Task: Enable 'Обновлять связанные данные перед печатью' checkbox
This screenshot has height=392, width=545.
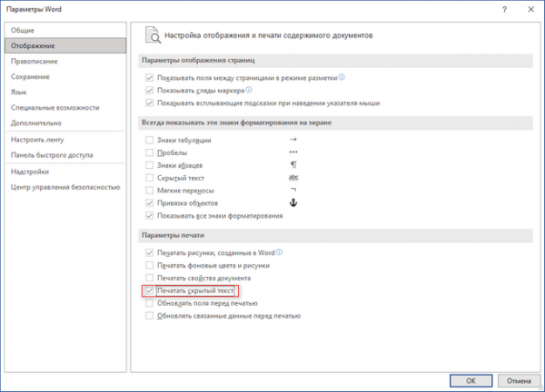Action: click(x=150, y=316)
